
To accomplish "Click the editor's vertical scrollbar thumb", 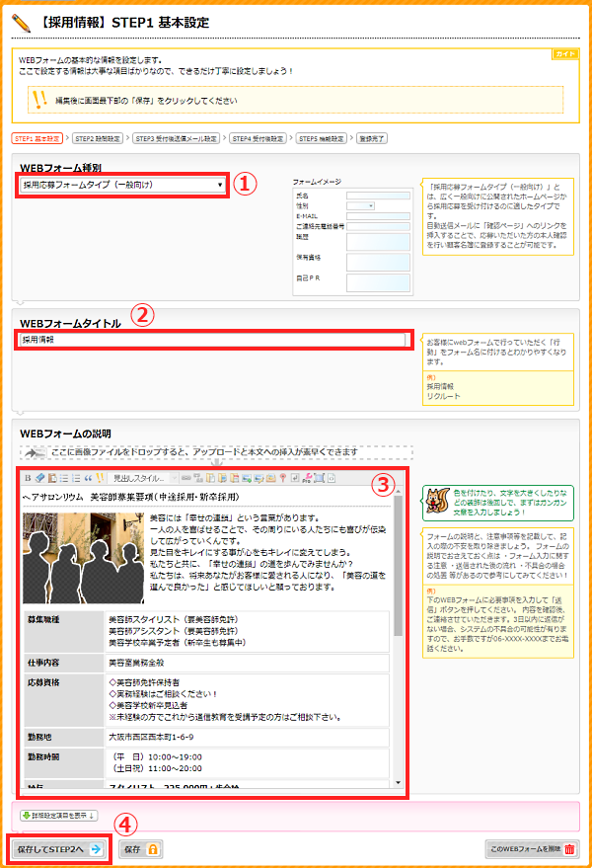I will pos(398,566).
